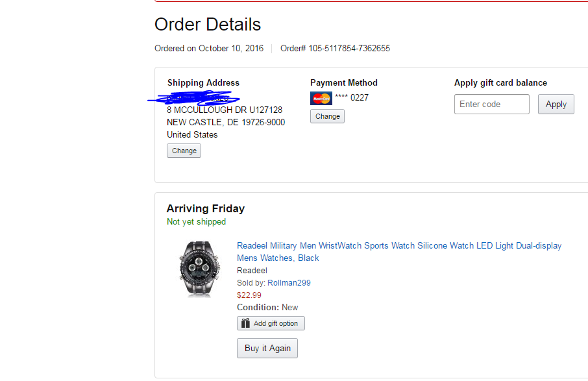This screenshot has width=588, height=381.
Task: Click the Ordered on October 10 date
Action: (x=209, y=49)
